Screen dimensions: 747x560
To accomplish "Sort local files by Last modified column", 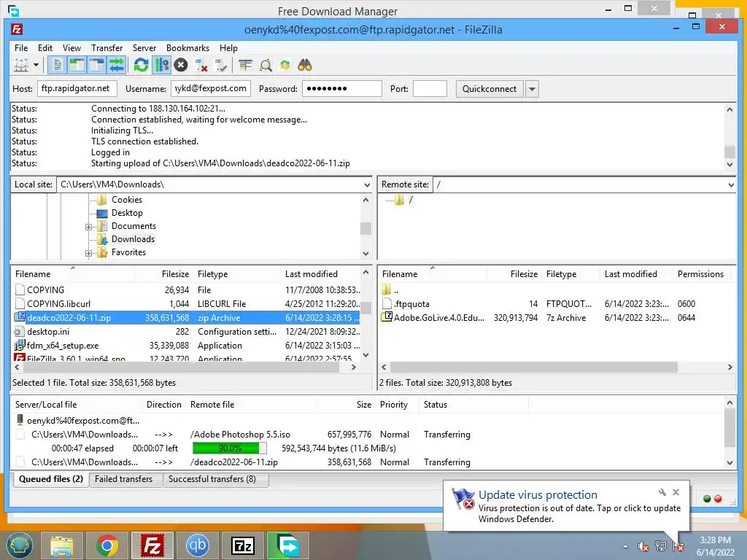I will [x=311, y=274].
